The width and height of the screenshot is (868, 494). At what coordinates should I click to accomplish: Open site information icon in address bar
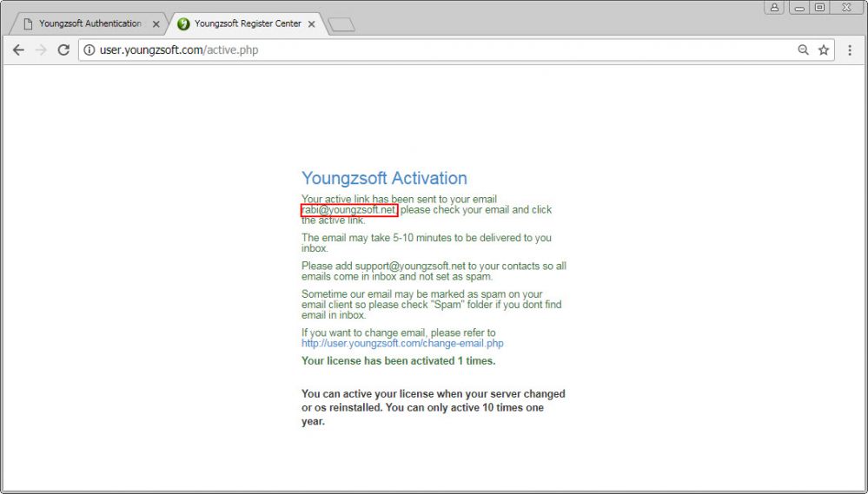pyautogui.click(x=89, y=50)
